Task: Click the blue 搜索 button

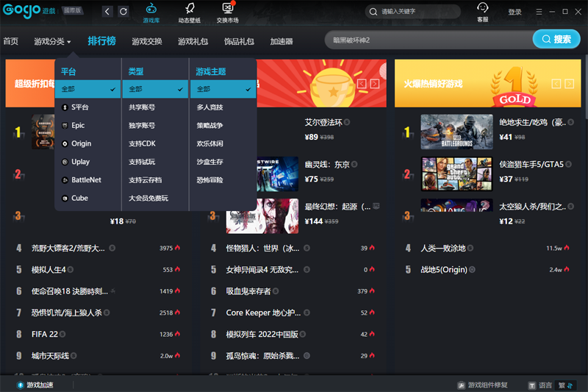Action: [556, 39]
